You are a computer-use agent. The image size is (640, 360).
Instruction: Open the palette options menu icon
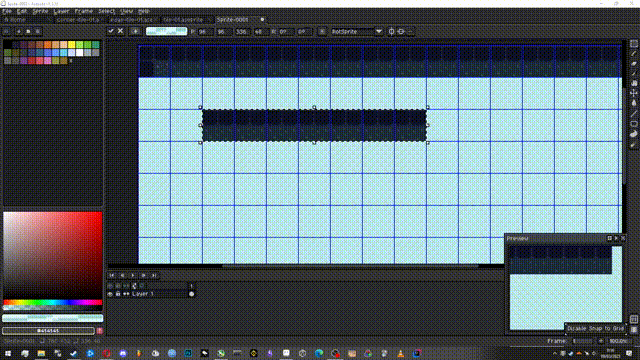coord(38,31)
